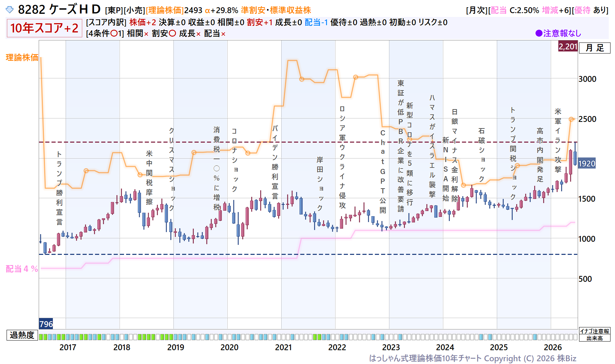Click the [理論株価]2493 value in header

[174, 10]
